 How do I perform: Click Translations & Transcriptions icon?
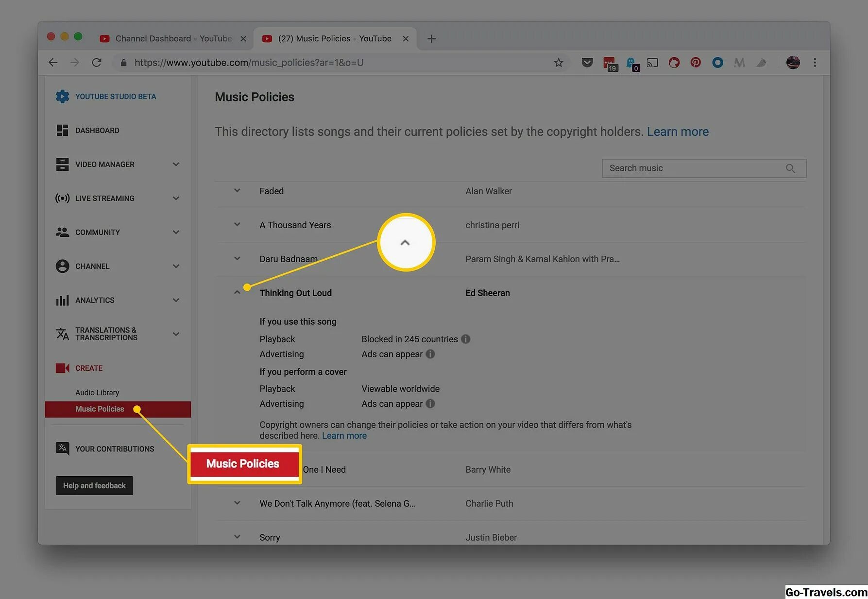(62, 334)
